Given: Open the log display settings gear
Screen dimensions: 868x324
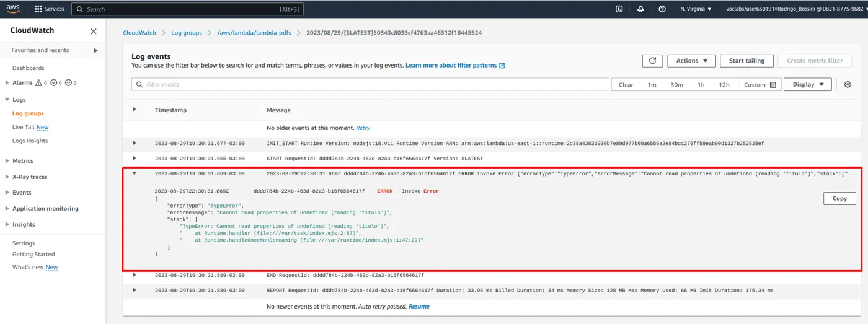Looking at the screenshot, I should coord(848,84).
